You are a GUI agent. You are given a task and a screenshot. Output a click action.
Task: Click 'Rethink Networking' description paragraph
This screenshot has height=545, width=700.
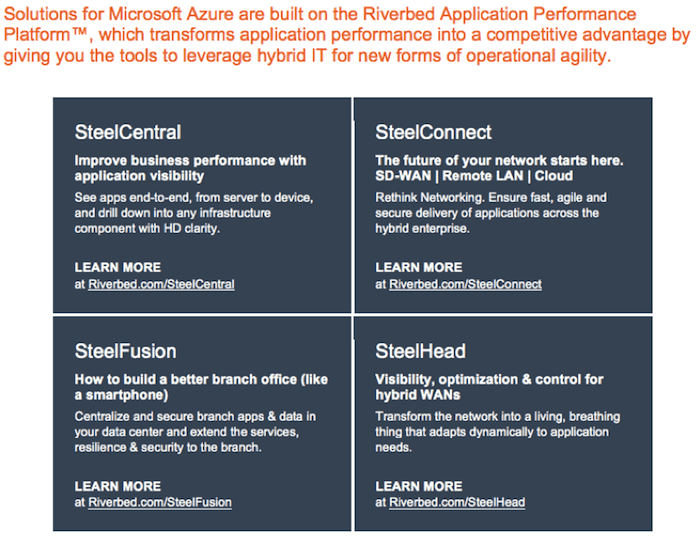point(491,213)
